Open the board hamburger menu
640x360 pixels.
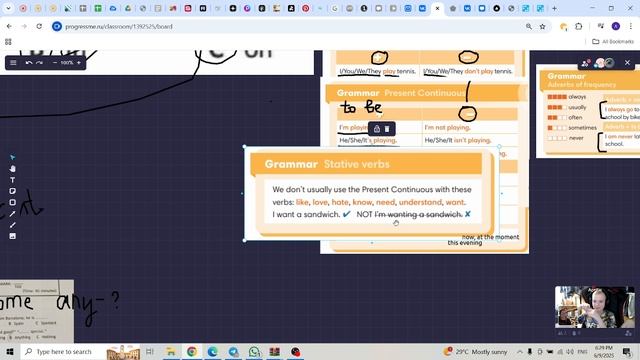click(x=13, y=62)
